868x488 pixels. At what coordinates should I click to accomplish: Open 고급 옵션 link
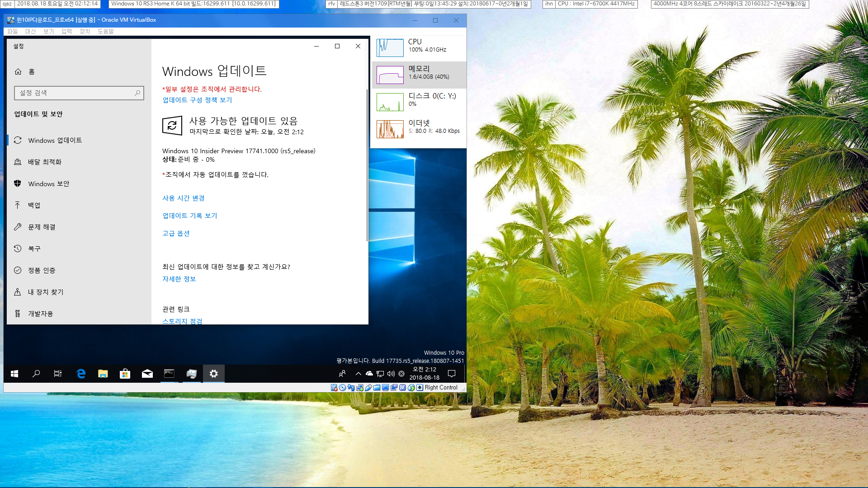pyautogui.click(x=176, y=233)
